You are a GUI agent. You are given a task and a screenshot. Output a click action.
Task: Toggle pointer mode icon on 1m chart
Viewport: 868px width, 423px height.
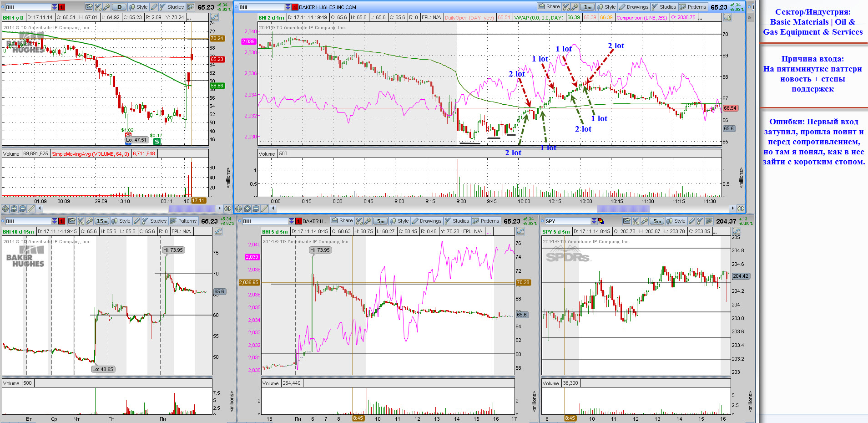pos(727,17)
